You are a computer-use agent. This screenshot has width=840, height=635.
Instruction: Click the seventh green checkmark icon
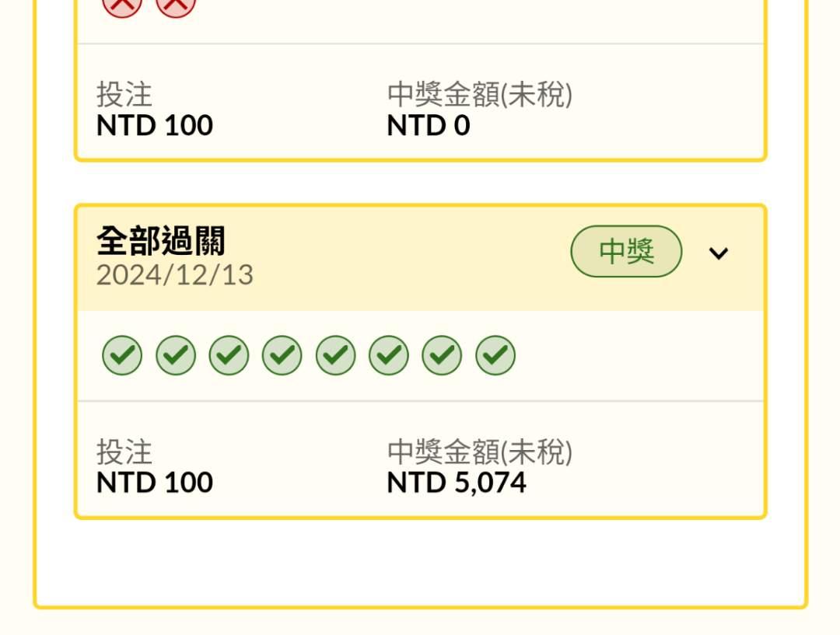point(442,355)
